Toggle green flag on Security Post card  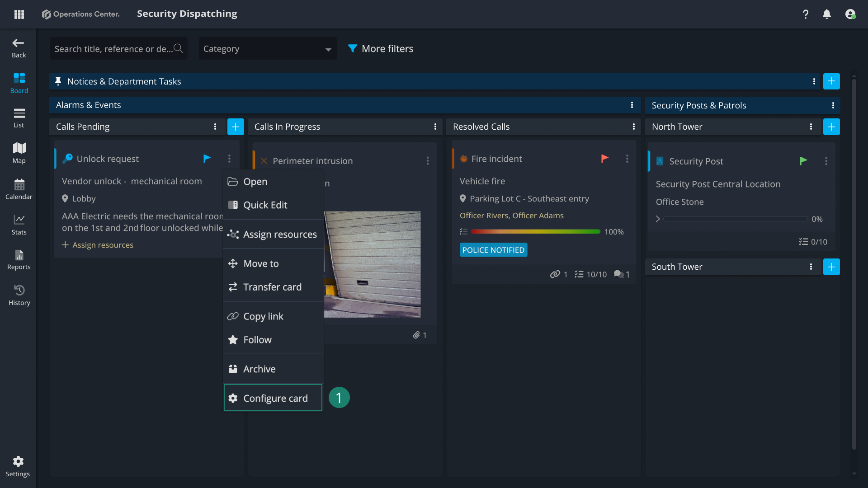803,161
